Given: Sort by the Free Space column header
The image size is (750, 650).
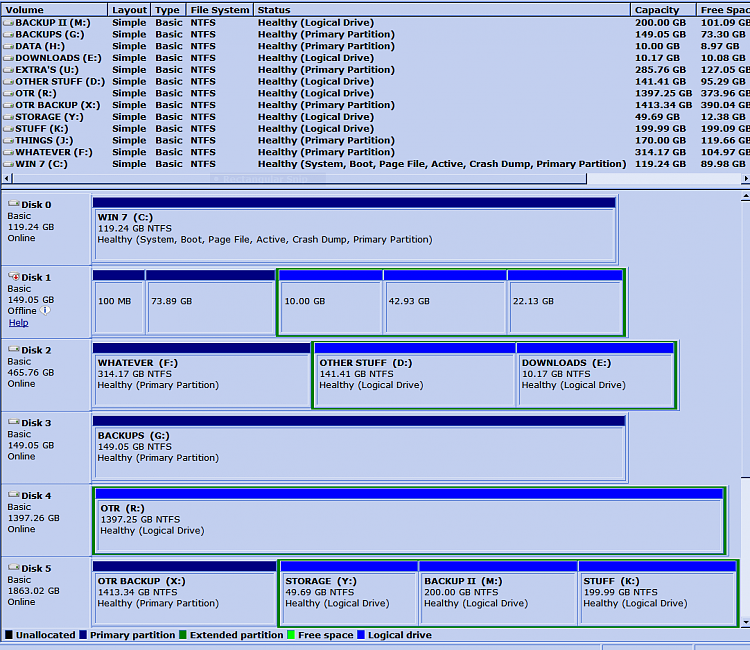Looking at the screenshot, I should pyautogui.click(x=723, y=10).
